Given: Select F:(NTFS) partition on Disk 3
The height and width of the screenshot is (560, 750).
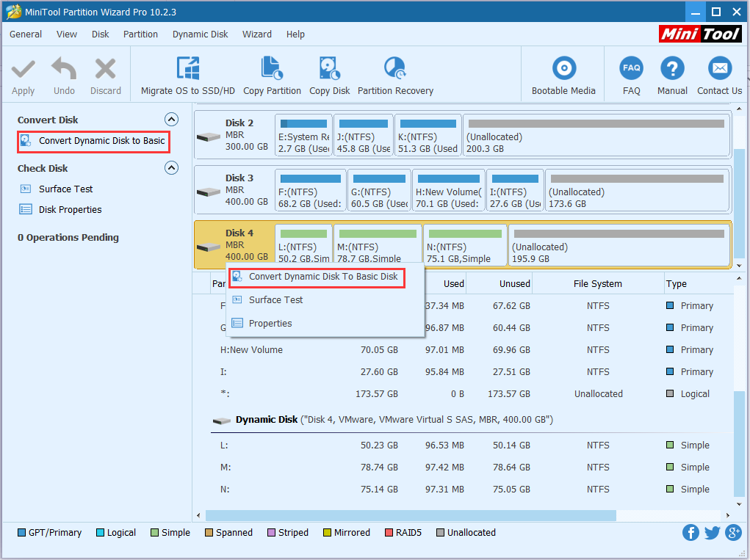Looking at the screenshot, I should 311,191.
